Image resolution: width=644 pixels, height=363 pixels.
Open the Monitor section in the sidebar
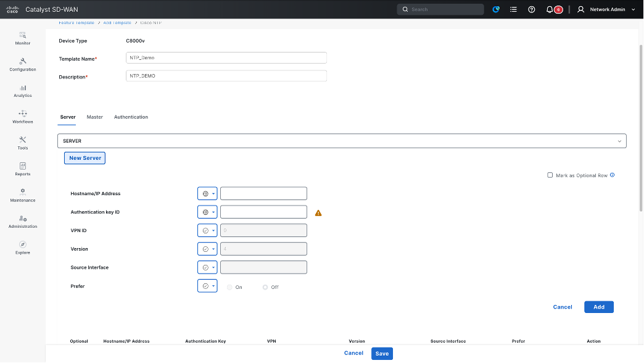point(22,39)
